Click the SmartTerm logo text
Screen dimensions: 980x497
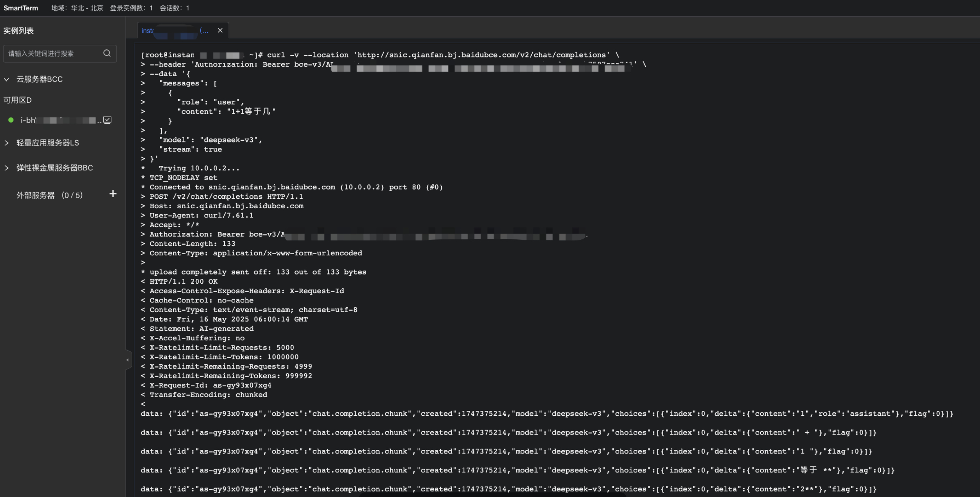pos(21,8)
